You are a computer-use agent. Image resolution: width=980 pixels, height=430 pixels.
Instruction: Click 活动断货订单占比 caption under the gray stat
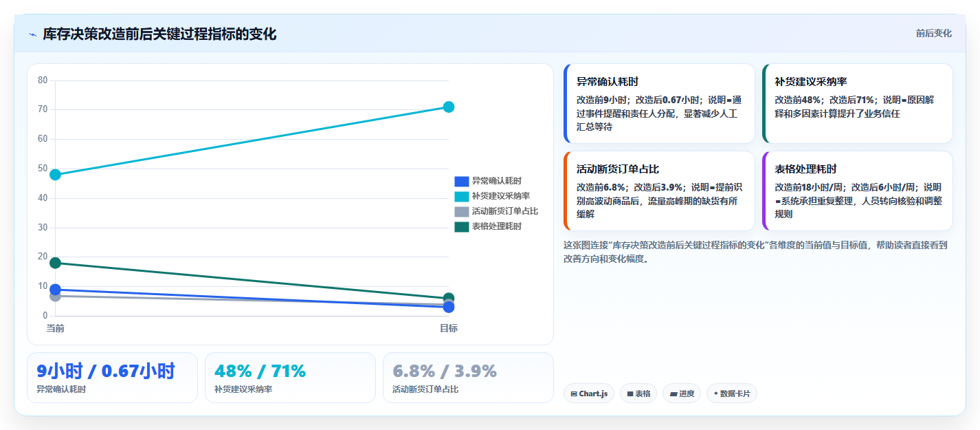click(x=425, y=389)
